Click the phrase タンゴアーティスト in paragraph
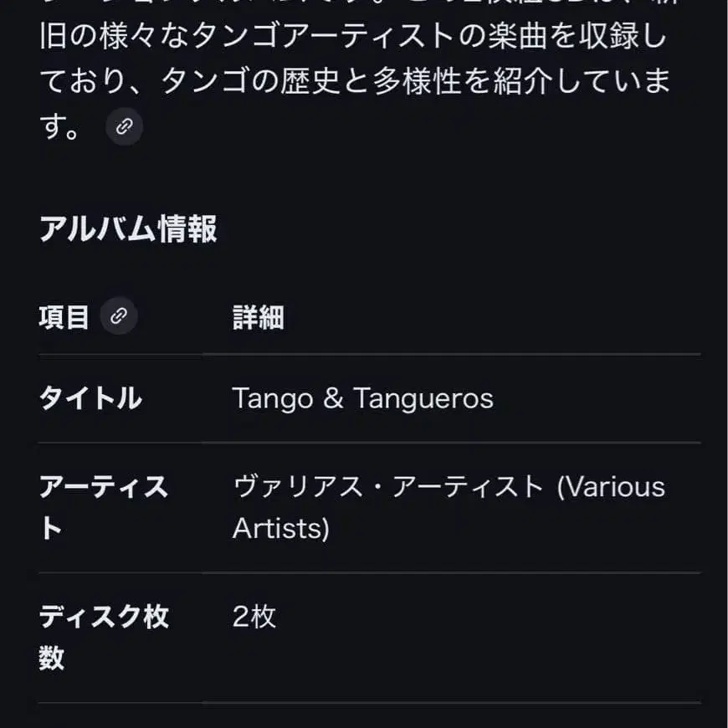728x728 pixels. [x=264, y=39]
